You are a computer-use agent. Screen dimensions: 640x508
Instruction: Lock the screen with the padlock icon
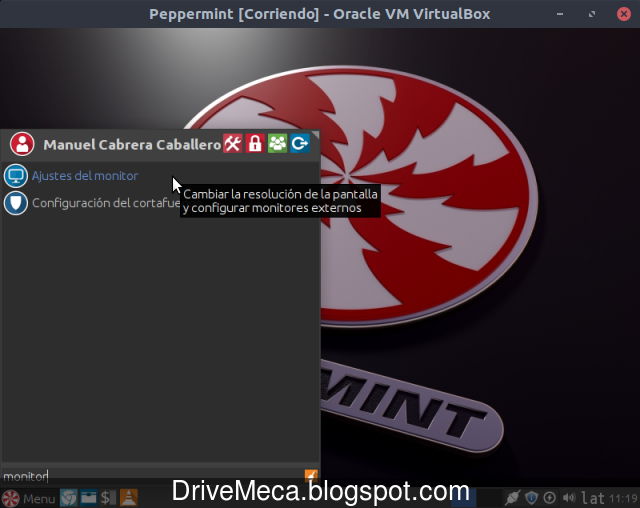[255, 144]
